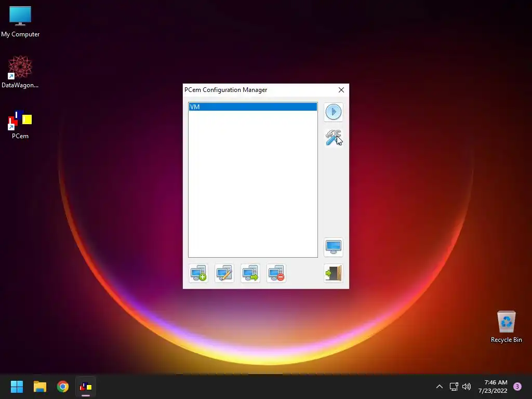This screenshot has width=532, height=399.
Task: Select the DataWagon desktop shortcut
Action: pyautogui.click(x=20, y=72)
